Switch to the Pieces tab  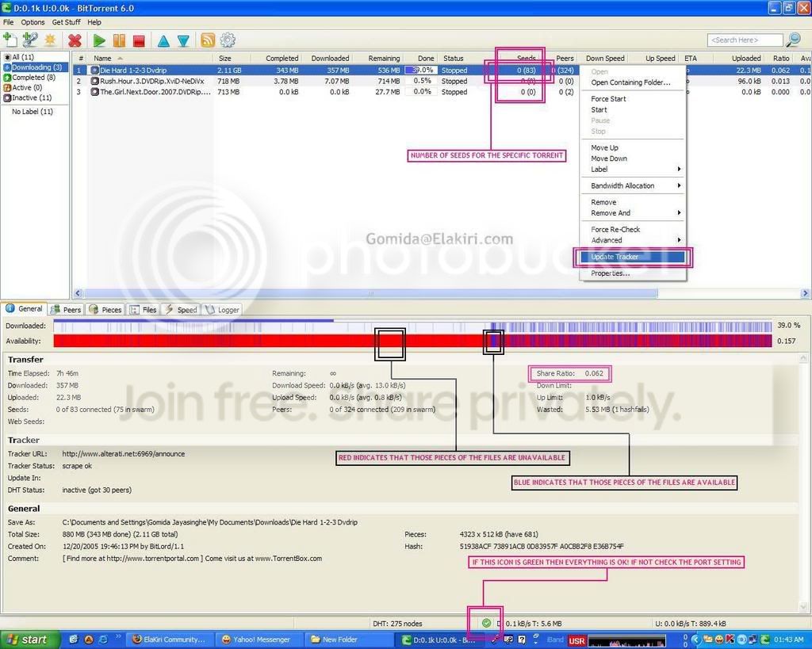105,310
